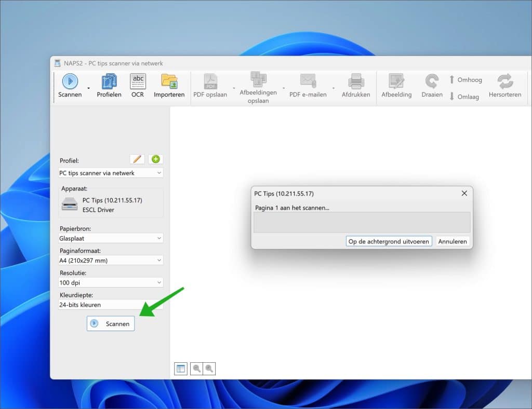Email the scan via PDF e-mailen
The image size is (532, 409).
[x=308, y=86]
